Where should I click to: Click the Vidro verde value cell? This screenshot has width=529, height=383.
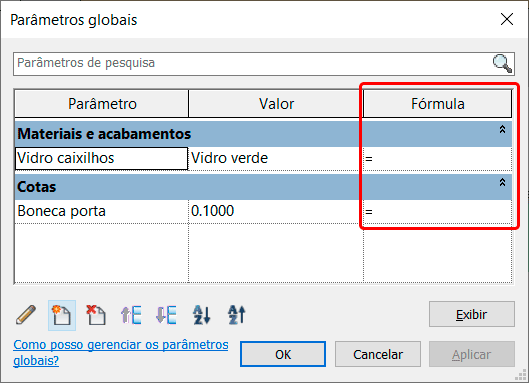pos(276,158)
